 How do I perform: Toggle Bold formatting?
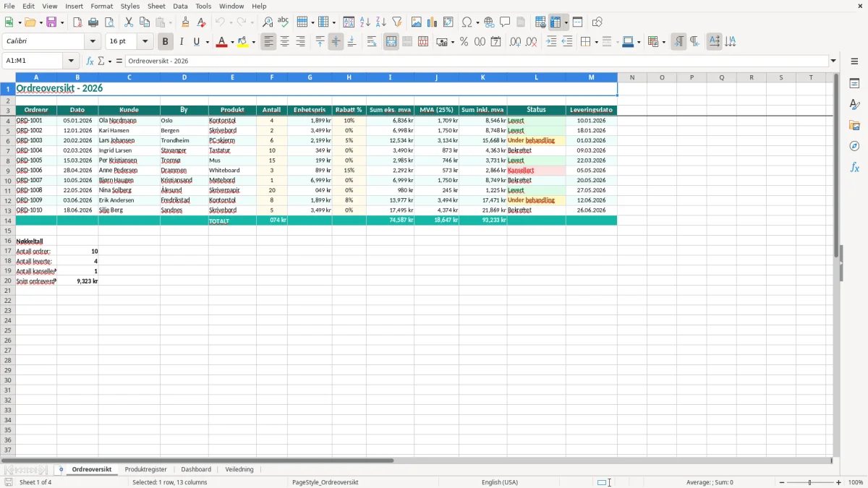point(166,42)
